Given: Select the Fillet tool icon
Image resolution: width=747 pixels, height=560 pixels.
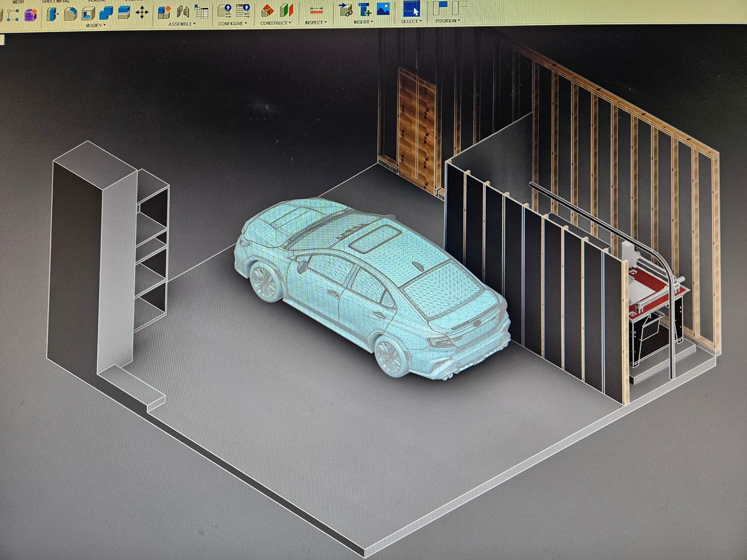Looking at the screenshot, I should pyautogui.click(x=70, y=14).
